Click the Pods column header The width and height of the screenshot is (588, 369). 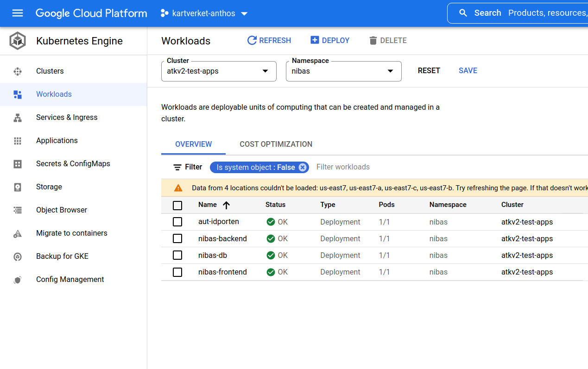click(x=387, y=205)
